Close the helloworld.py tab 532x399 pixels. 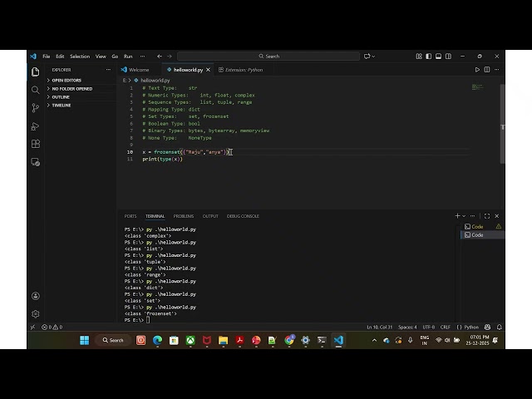(208, 70)
